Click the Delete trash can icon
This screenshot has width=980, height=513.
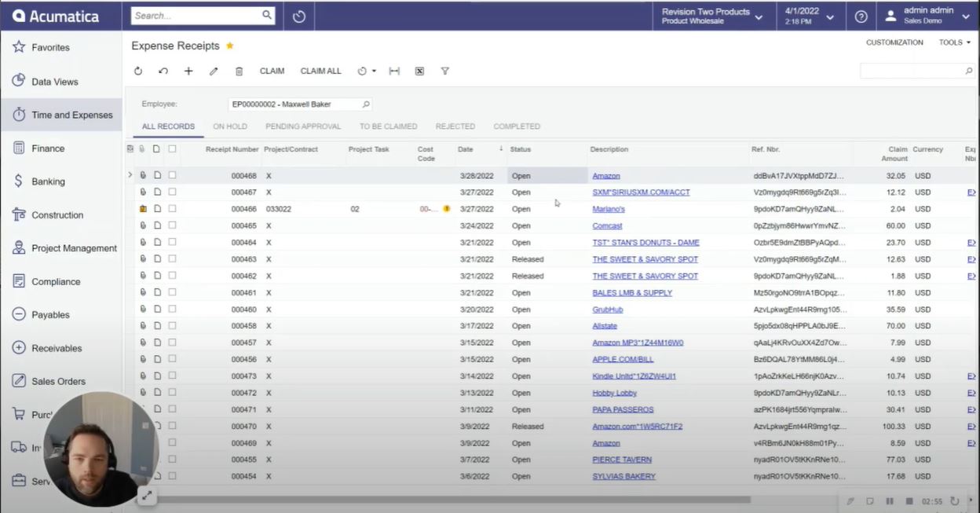pos(239,71)
